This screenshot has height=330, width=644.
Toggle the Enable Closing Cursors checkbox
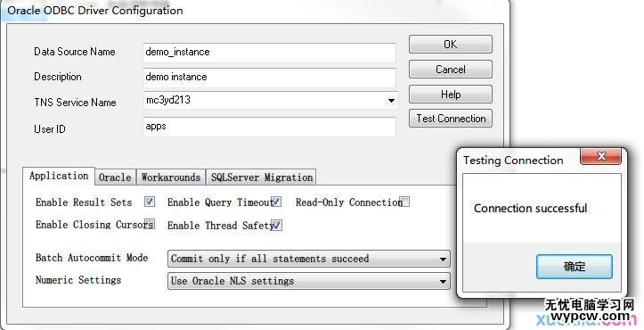tap(150, 224)
